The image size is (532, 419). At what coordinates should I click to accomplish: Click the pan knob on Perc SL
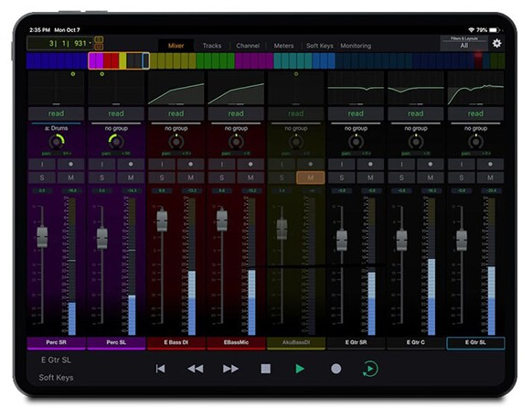point(116,142)
